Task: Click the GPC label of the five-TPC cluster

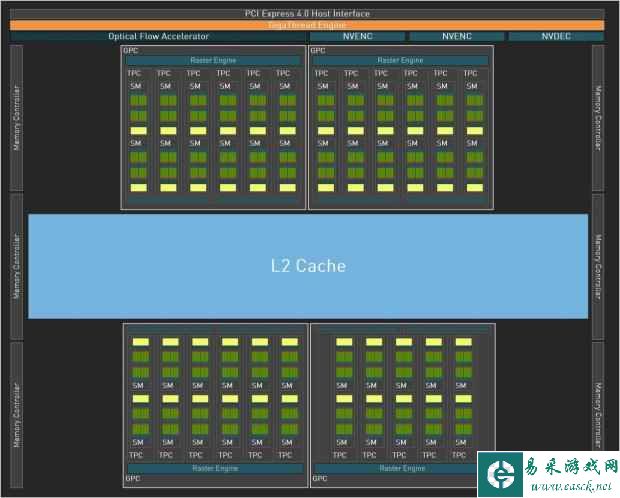Action: 319,479
